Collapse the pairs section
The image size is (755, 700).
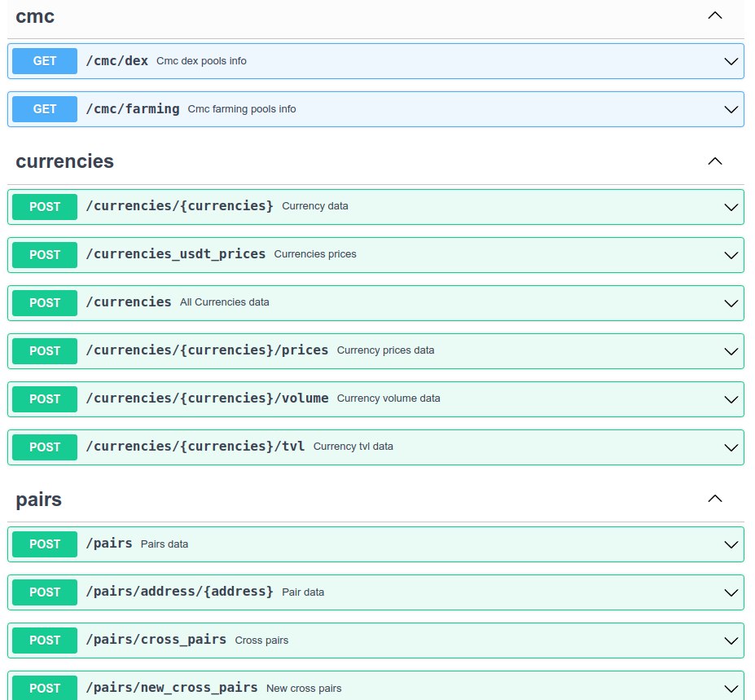point(714,499)
